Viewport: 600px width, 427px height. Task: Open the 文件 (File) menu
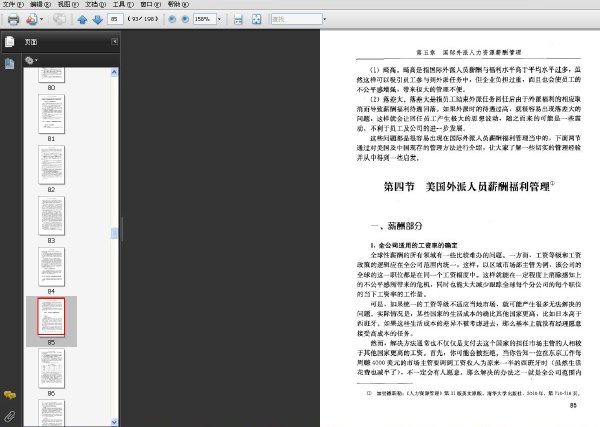click(13, 4)
